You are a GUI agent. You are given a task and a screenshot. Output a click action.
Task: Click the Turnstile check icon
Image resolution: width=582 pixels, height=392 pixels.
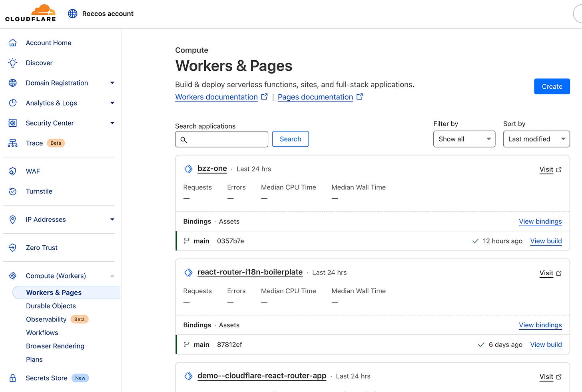[x=13, y=191]
